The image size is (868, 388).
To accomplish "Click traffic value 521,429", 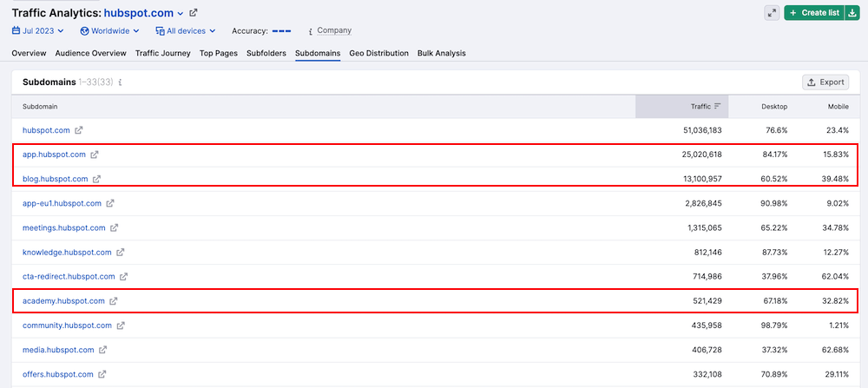I will (x=707, y=301).
